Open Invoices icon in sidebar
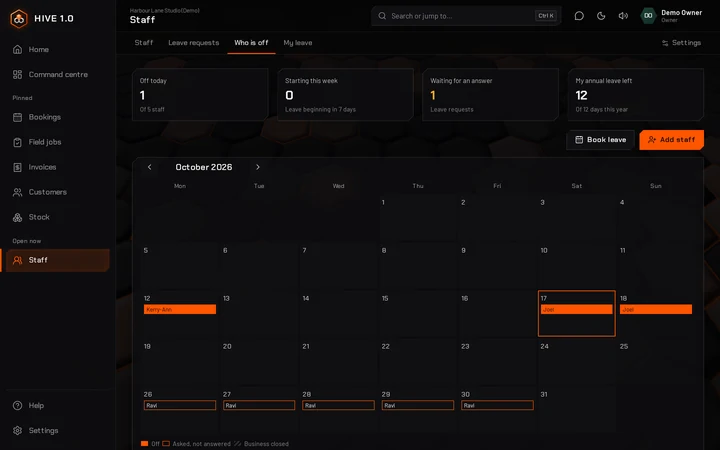This screenshot has height=450, width=720. (x=17, y=167)
